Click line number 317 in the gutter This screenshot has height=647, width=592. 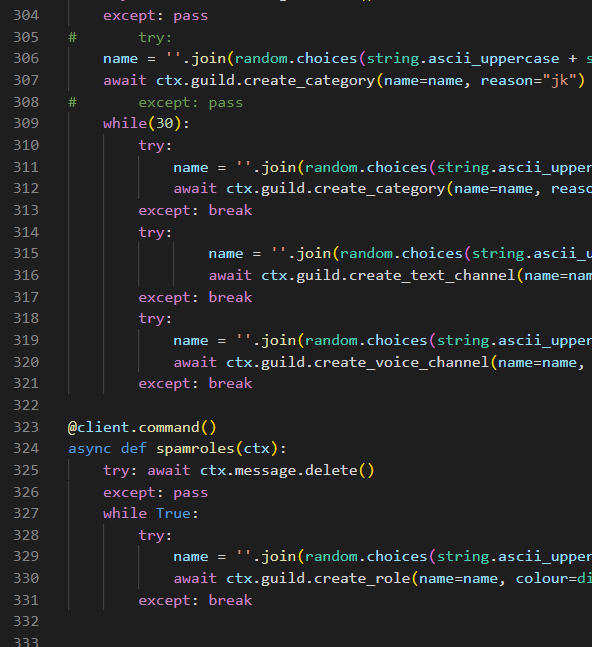coord(26,297)
